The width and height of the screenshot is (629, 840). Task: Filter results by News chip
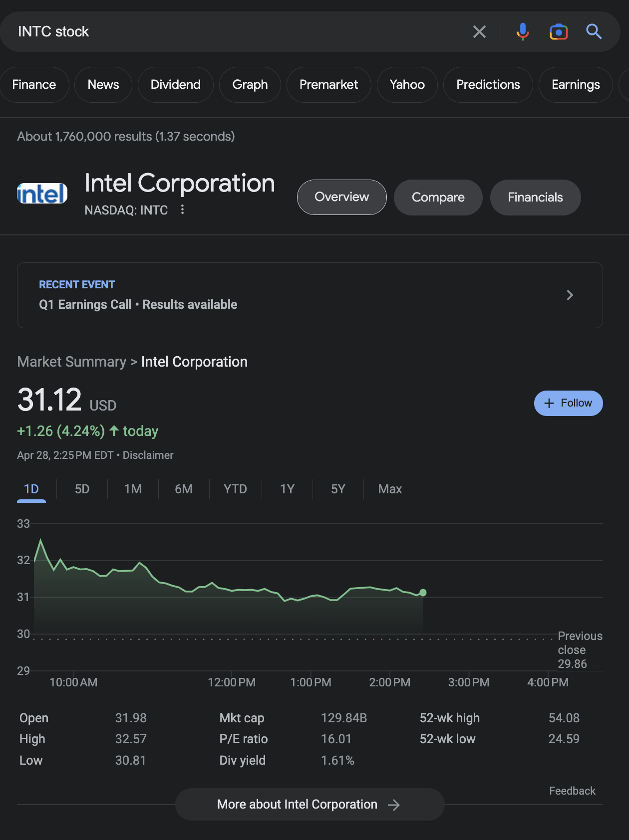tap(103, 85)
